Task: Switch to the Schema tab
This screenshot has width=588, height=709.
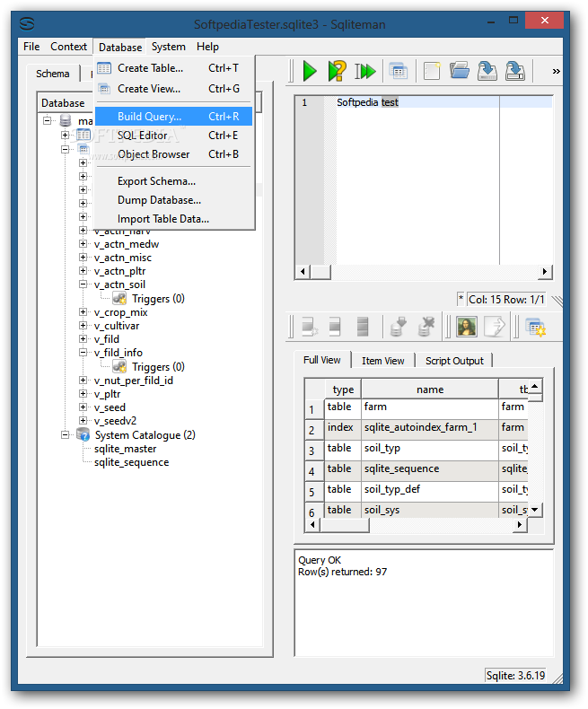Action: pos(53,74)
